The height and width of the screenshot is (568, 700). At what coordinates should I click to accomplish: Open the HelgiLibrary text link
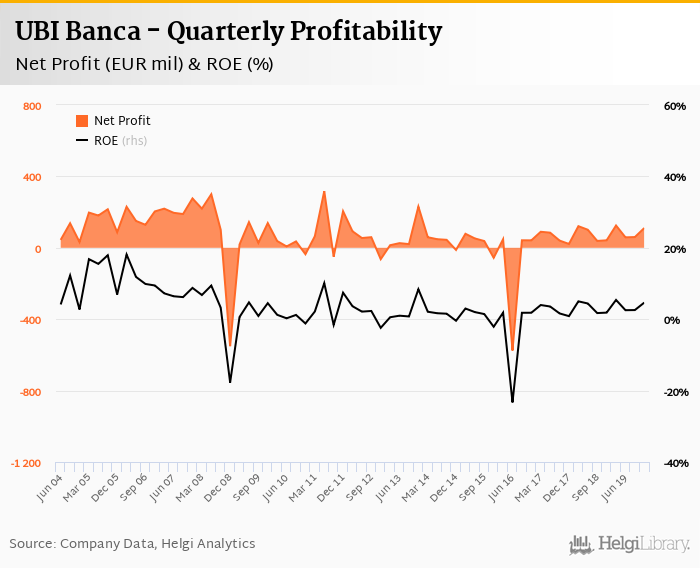pyautogui.click(x=644, y=545)
